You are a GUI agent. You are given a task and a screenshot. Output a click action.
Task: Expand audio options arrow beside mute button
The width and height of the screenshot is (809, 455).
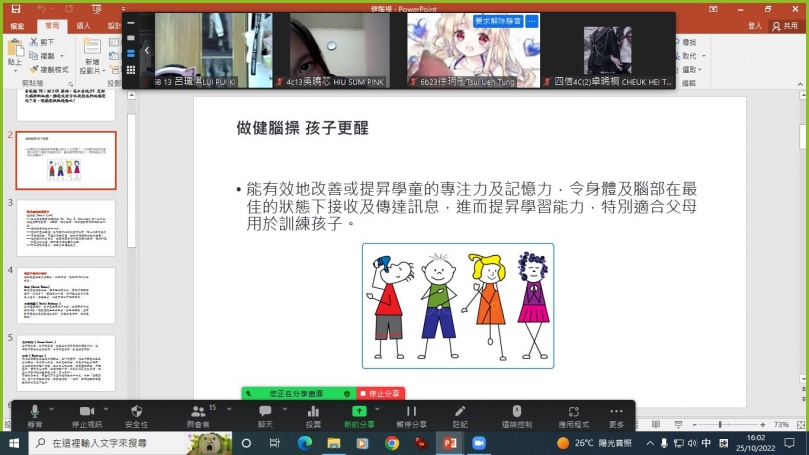tap(52, 409)
